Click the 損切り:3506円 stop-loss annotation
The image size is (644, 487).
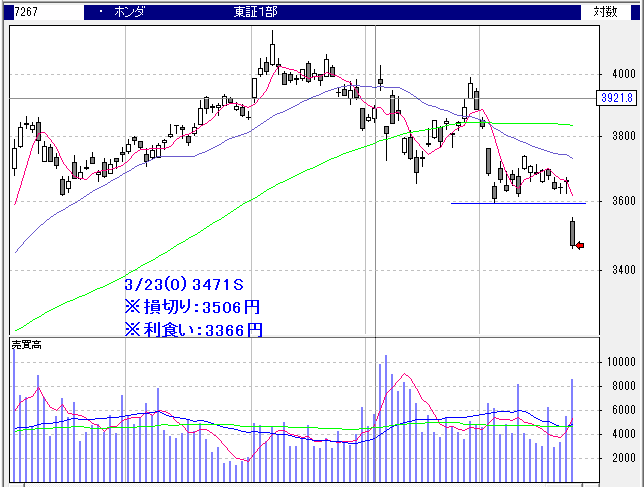(192, 307)
